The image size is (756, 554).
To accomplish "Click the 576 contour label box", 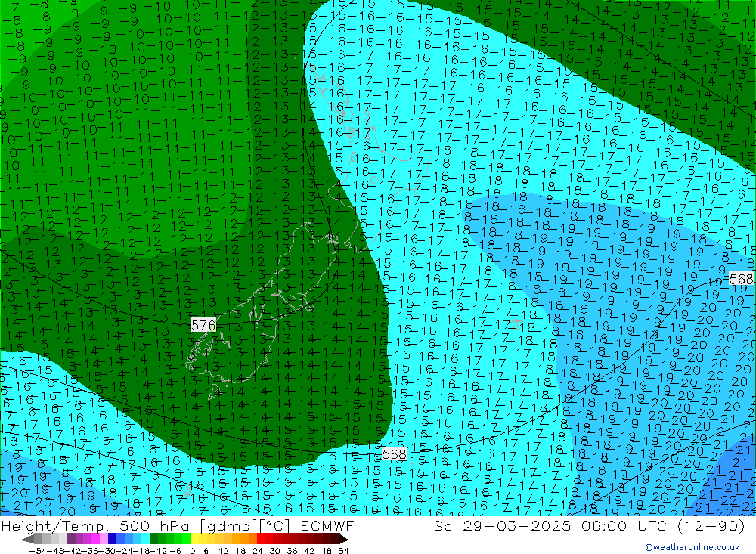I will (203, 325).
